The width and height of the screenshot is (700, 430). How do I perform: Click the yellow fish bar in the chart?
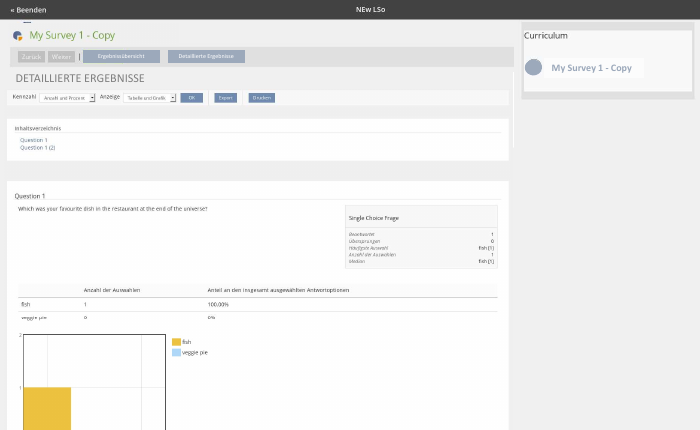(x=47, y=407)
